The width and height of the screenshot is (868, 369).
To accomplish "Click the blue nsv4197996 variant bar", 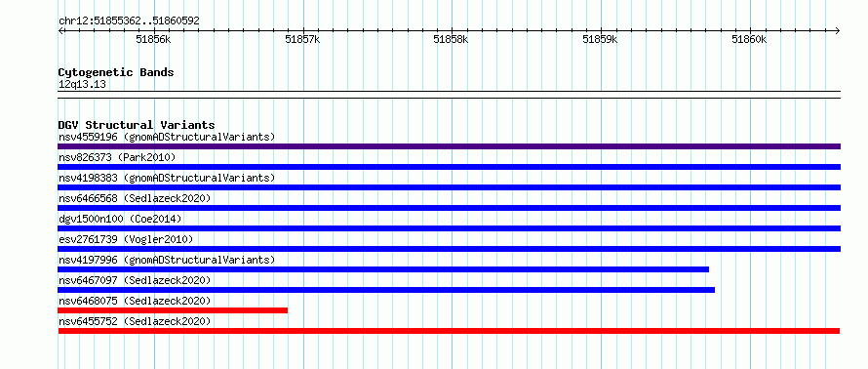I will 383,269.
